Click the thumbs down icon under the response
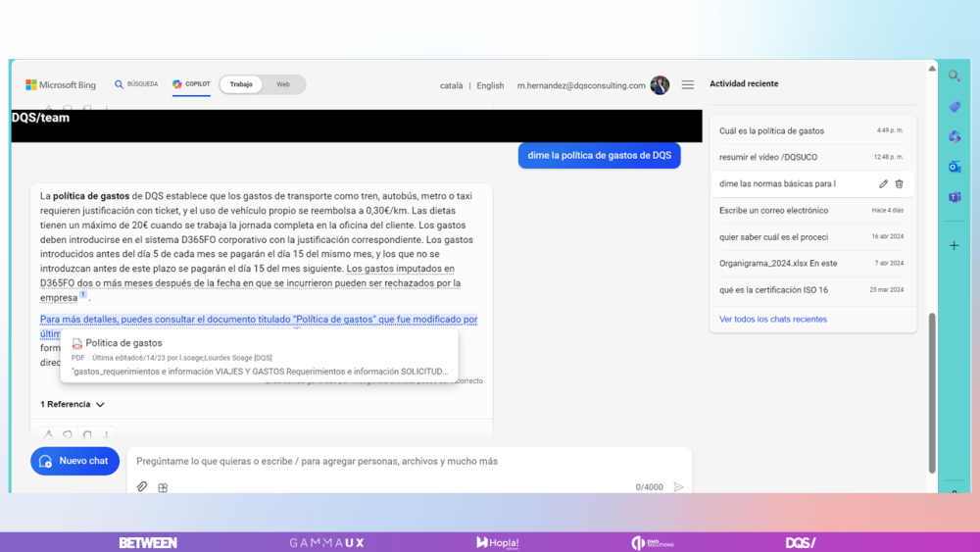 [68, 433]
